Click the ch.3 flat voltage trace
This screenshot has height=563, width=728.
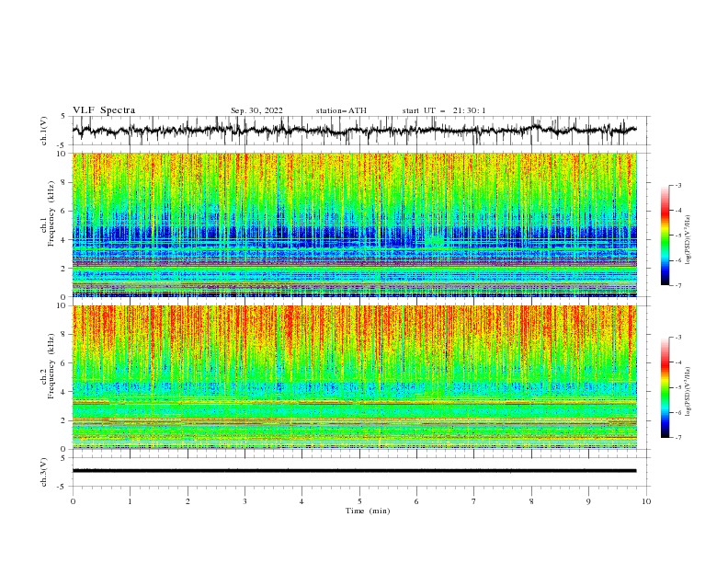point(355,471)
